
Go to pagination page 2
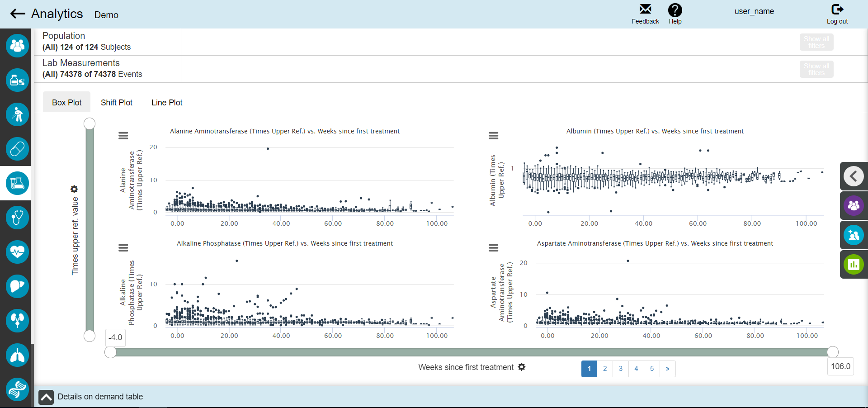coord(605,369)
